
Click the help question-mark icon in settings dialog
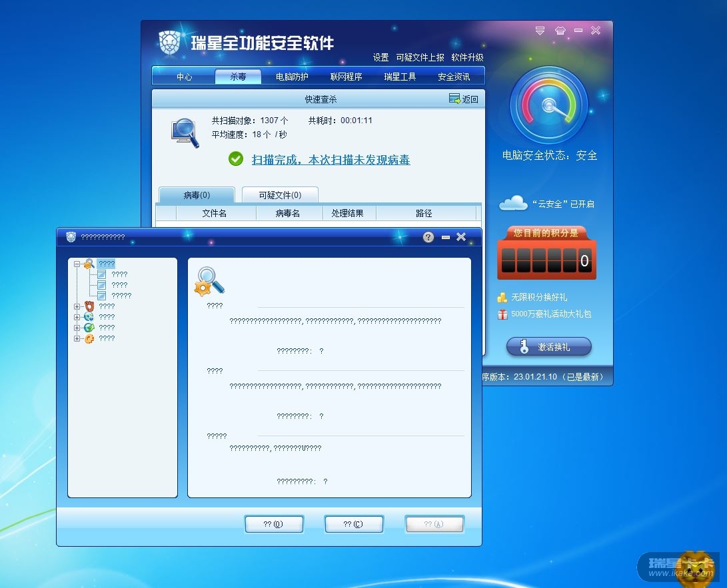(x=428, y=237)
